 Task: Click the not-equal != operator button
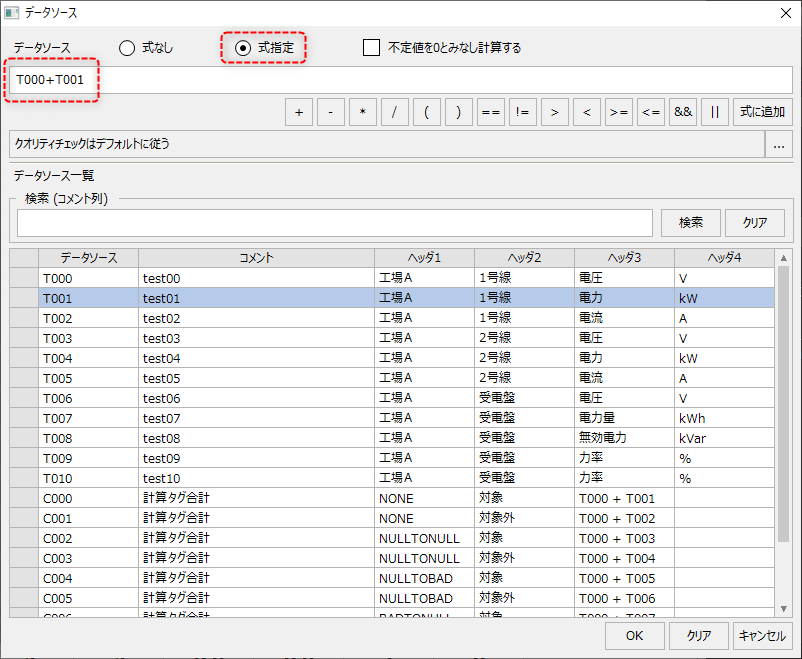522,112
